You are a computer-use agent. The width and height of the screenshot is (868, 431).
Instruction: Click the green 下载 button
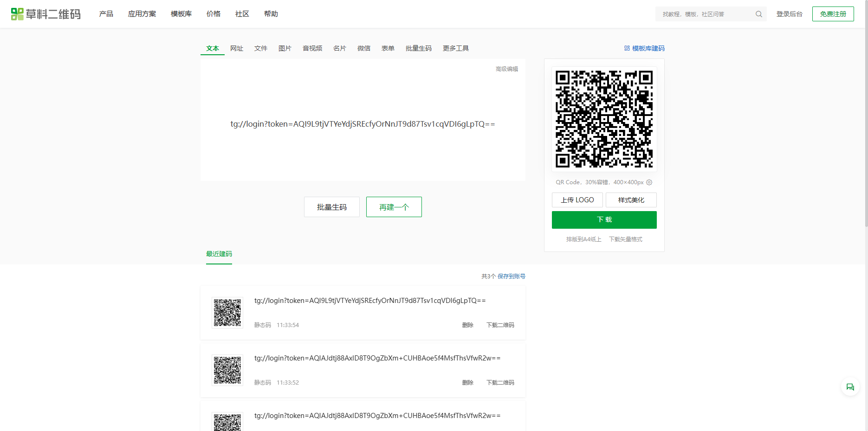click(604, 220)
